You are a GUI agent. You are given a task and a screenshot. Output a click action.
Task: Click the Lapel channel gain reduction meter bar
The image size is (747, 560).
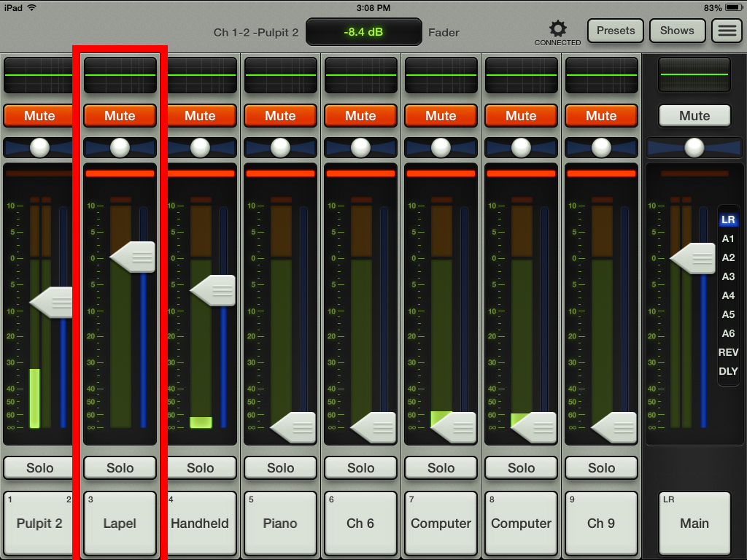click(x=120, y=174)
